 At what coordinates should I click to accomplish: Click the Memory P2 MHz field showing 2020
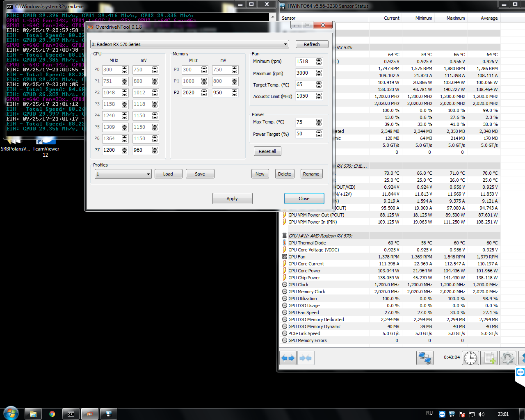(191, 93)
